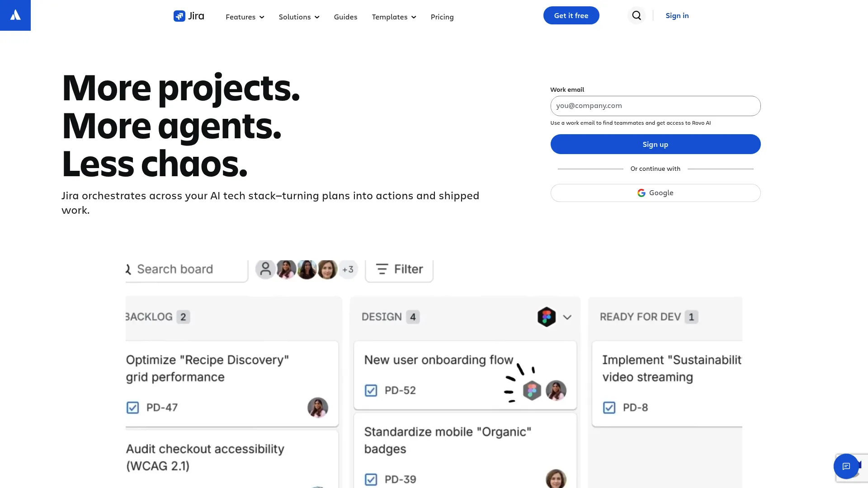This screenshot has height=488, width=868.
Task: Open the Sign in link
Action: (x=677, y=15)
